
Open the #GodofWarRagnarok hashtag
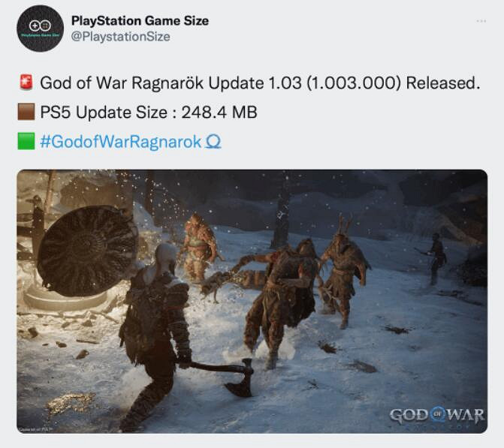pyautogui.click(x=121, y=142)
